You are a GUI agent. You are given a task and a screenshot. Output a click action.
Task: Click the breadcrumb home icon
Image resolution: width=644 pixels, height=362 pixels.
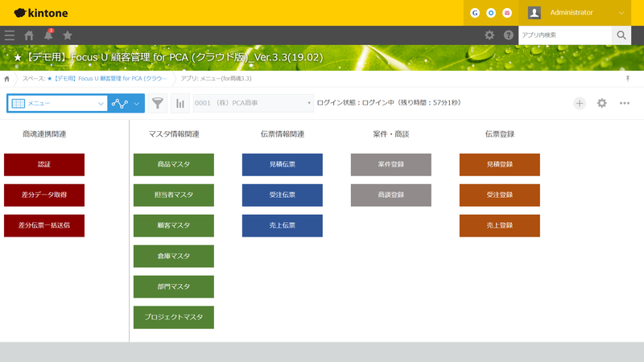6,79
